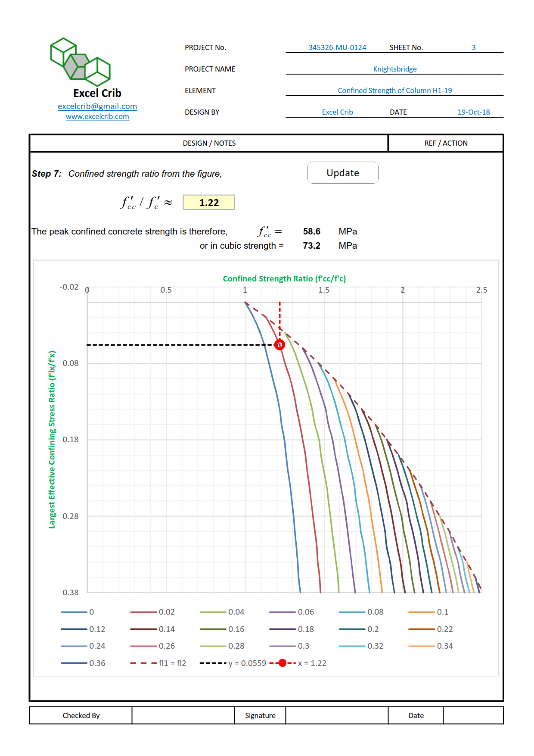Click the Knightsbridge project name field

pos(394,69)
